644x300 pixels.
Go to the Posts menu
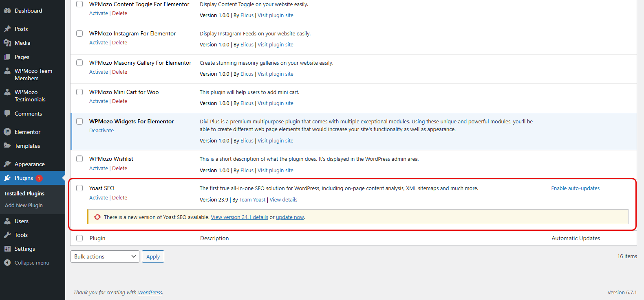pyautogui.click(x=21, y=29)
